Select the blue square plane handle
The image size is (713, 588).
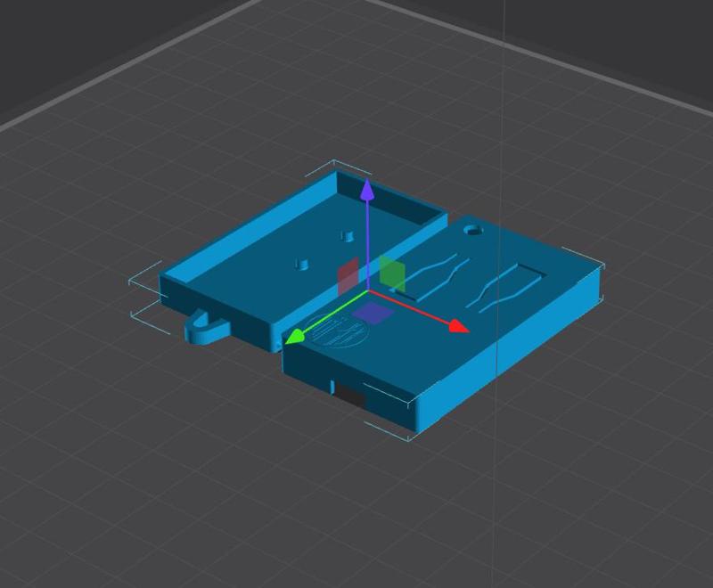(373, 313)
